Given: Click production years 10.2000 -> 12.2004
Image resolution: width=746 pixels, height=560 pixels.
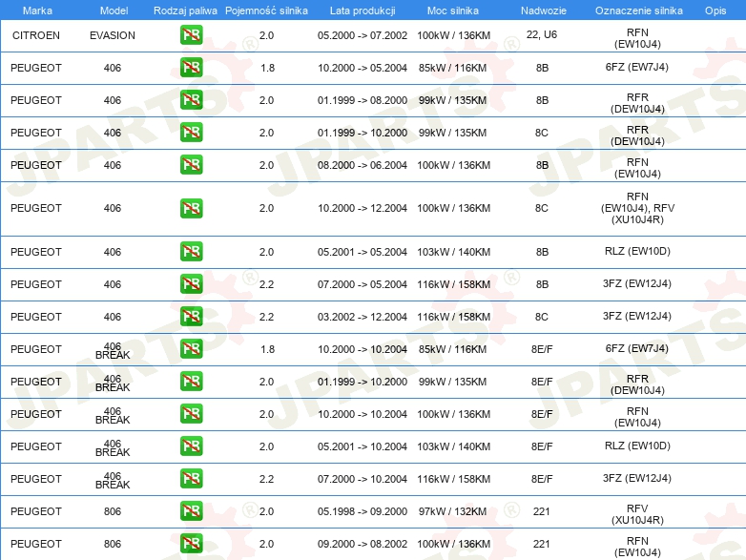Looking at the screenshot, I should [363, 208].
